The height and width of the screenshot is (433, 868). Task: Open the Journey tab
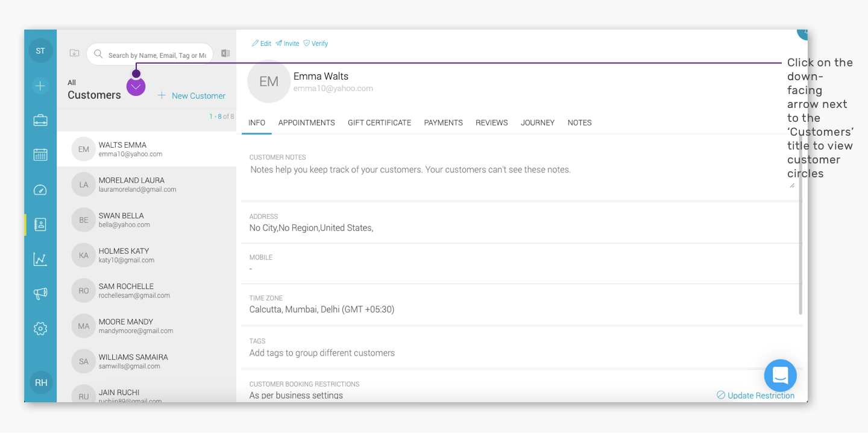[538, 122]
